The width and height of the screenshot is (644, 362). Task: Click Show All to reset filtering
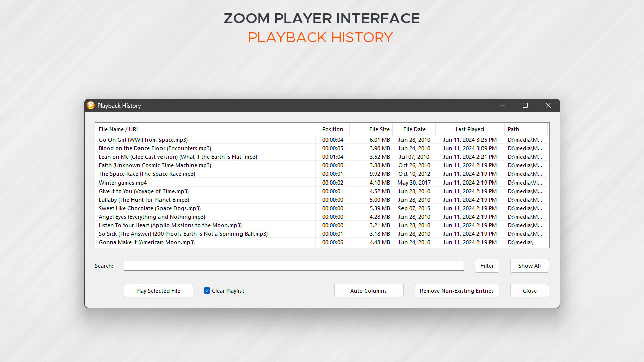[529, 265]
